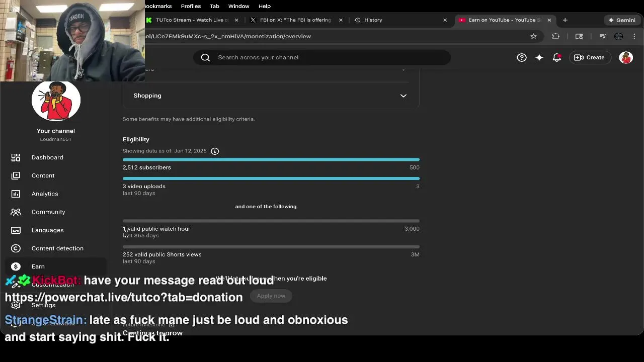Close the Earn on YouTube tab
The height and width of the screenshot is (362, 644).
pyautogui.click(x=549, y=20)
